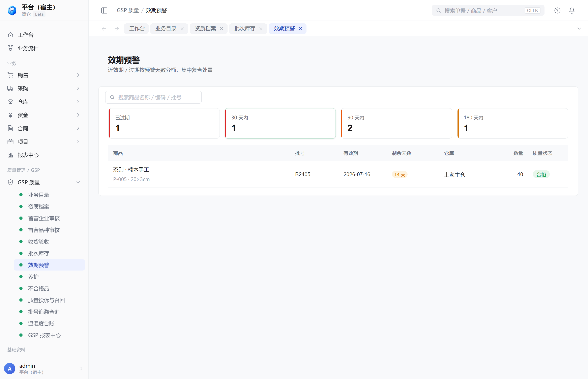Expand the 合同 menu chevron

78,128
